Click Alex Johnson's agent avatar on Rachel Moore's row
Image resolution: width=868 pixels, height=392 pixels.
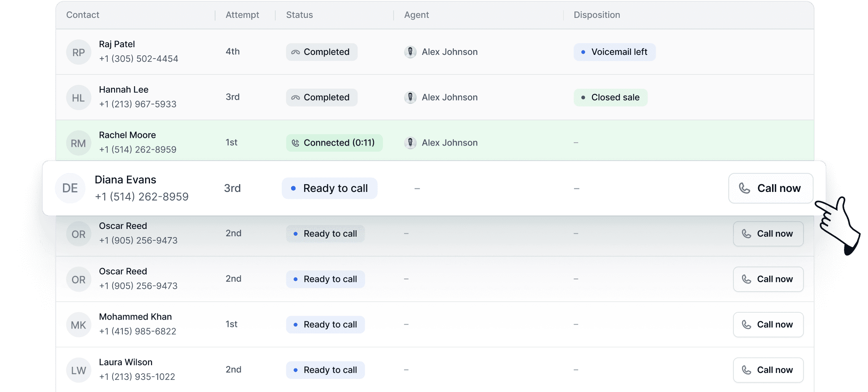point(411,143)
